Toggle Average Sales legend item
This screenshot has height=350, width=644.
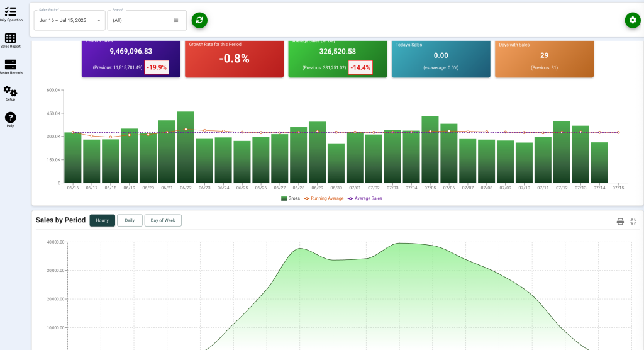[365, 198]
